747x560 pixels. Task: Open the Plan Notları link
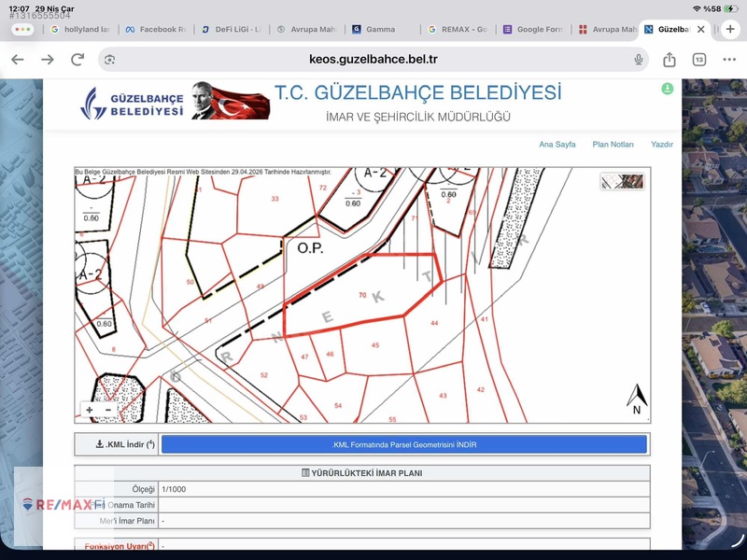coord(613,145)
